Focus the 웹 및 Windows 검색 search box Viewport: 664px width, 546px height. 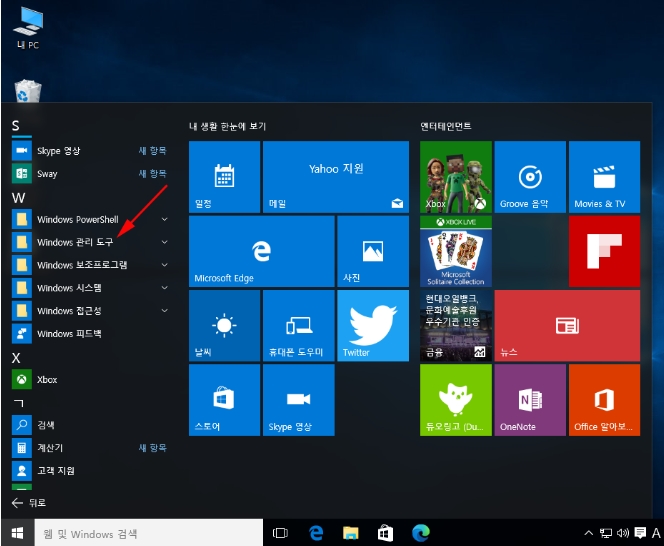(x=149, y=533)
